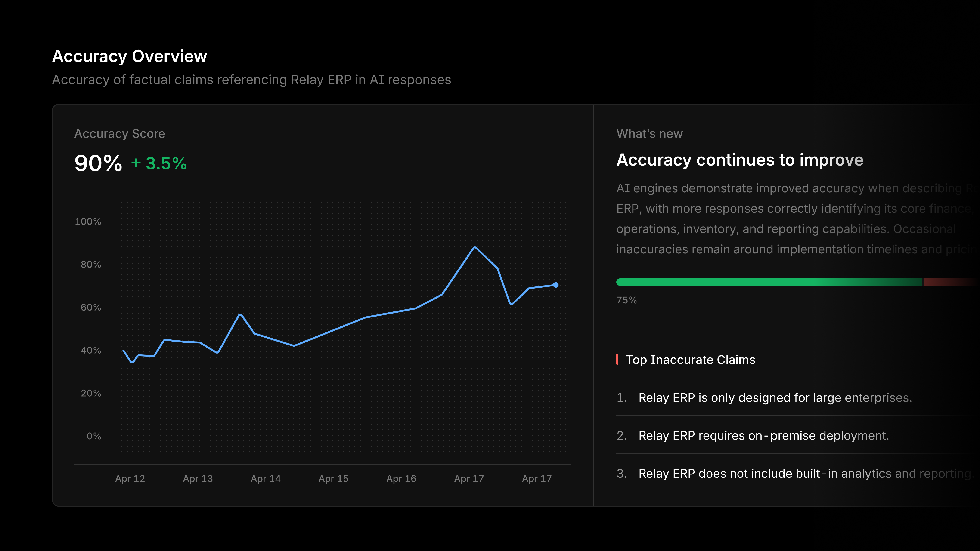The width and height of the screenshot is (980, 551).
Task: Click the Apr 14 x-axis label
Action: (266, 478)
